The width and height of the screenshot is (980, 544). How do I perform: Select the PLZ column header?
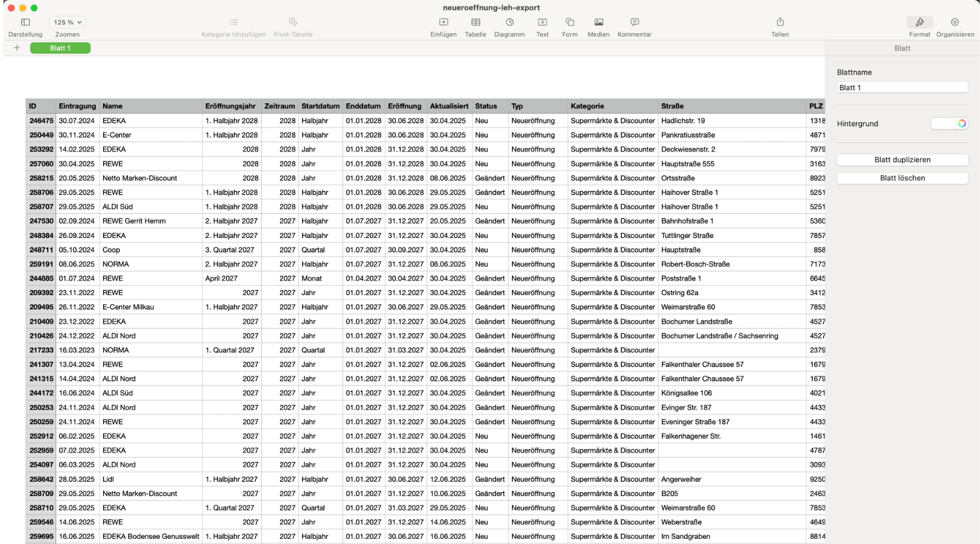pos(816,106)
